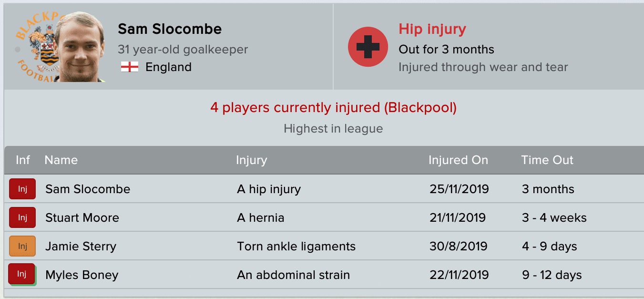
Task: Click the red Hip injury headline
Action: (432, 29)
